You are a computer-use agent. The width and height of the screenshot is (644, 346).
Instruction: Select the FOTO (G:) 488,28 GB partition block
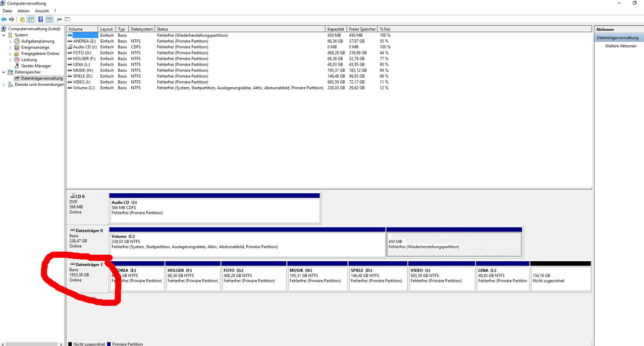click(x=254, y=276)
